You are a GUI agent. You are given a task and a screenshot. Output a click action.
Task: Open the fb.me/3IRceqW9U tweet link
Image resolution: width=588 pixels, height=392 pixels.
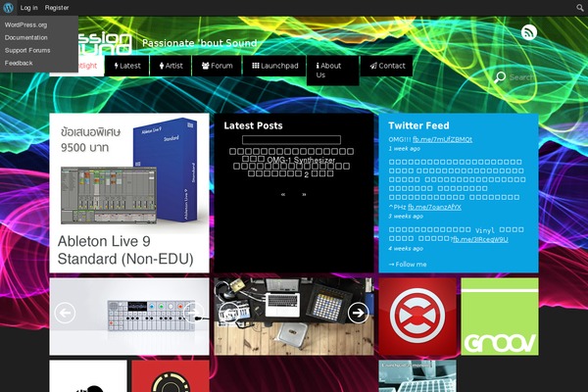click(480, 239)
